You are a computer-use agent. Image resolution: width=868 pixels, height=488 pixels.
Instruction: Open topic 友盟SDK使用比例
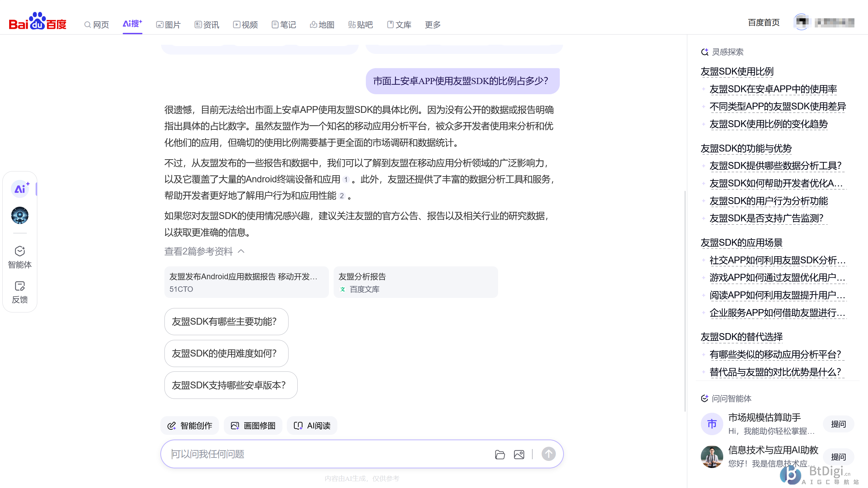pyautogui.click(x=737, y=72)
